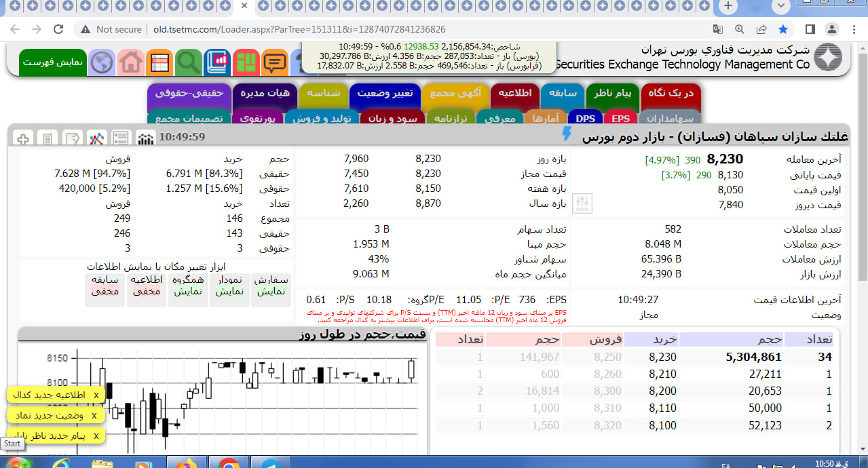This screenshot has width=868, height=468.
Task: Click the Not secure site info indicator
Action: 112,29
